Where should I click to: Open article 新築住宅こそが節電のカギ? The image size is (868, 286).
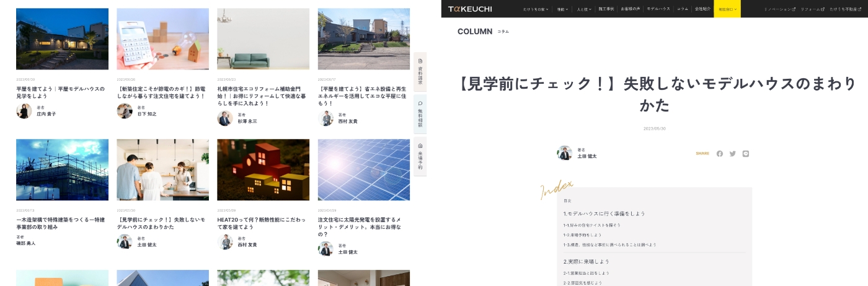click(161, 92)
